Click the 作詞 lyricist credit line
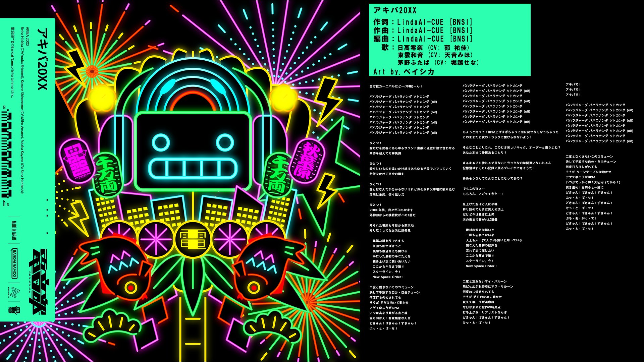This screenshot has height=362, width=644. [423, 22]
